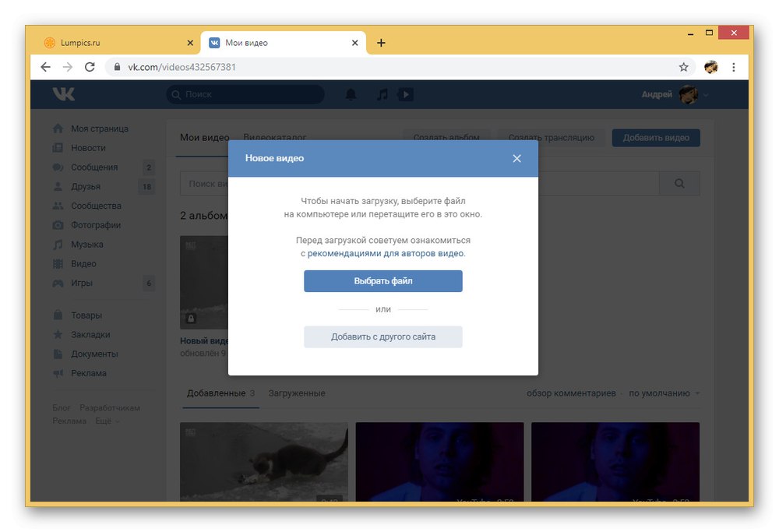Open the middle YouTube video thumbnail
This screenshot has height=532, width=779.
click(x=439, y=461)
